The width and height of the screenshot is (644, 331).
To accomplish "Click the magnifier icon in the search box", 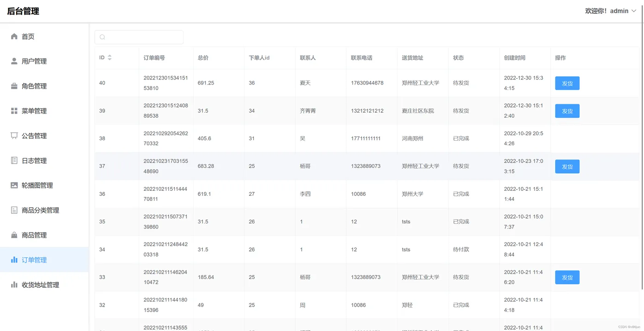I will (x=103, y=37).
